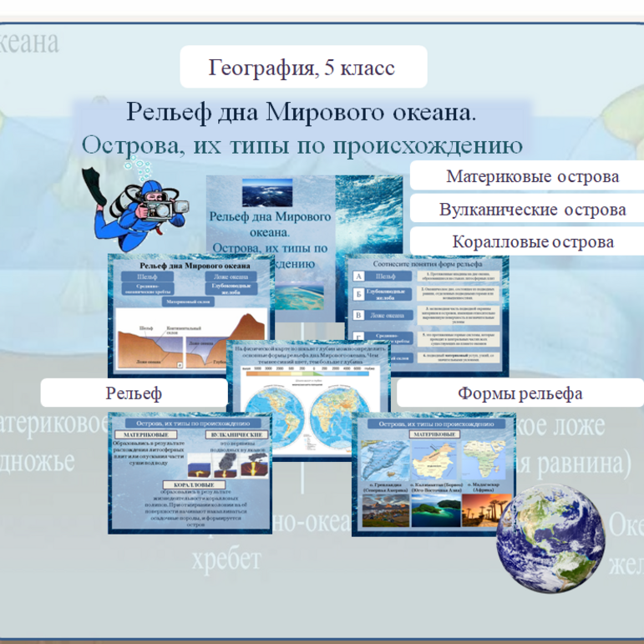Select the 'География, 5 класс' label
The width and height of the screenshot is (644, 644).
point(302,68)
